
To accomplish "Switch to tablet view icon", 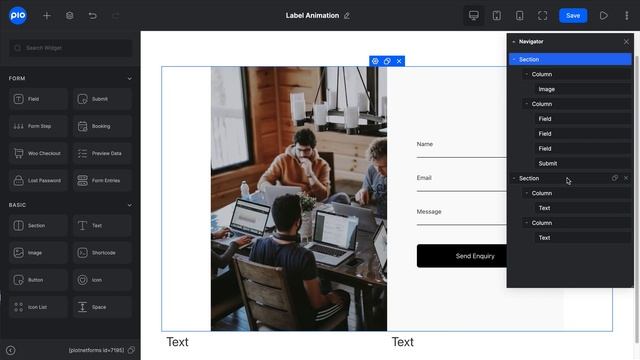I will [x=496, y=16].
